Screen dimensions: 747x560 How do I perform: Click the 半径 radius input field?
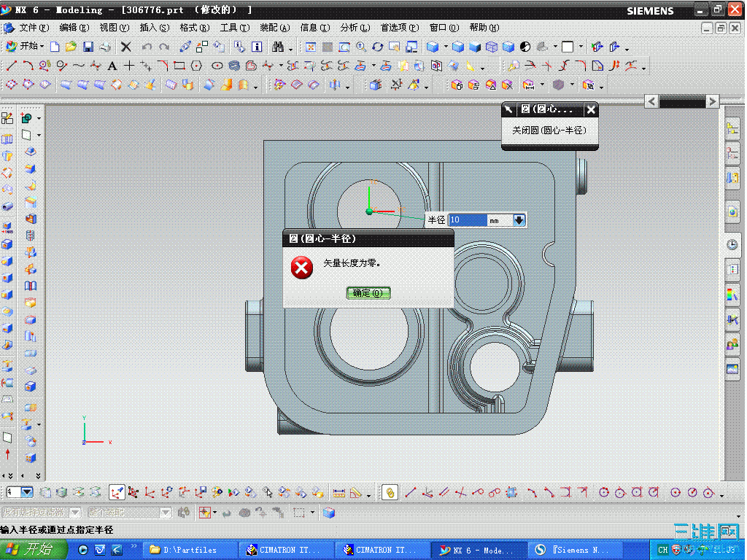467,220
